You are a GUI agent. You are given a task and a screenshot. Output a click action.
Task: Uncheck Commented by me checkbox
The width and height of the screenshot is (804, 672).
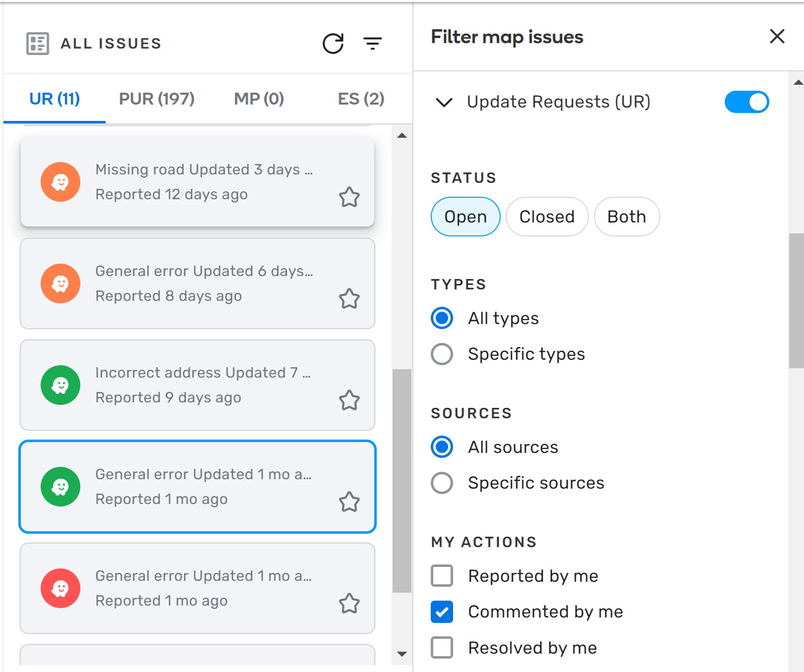tap(442, 612)
